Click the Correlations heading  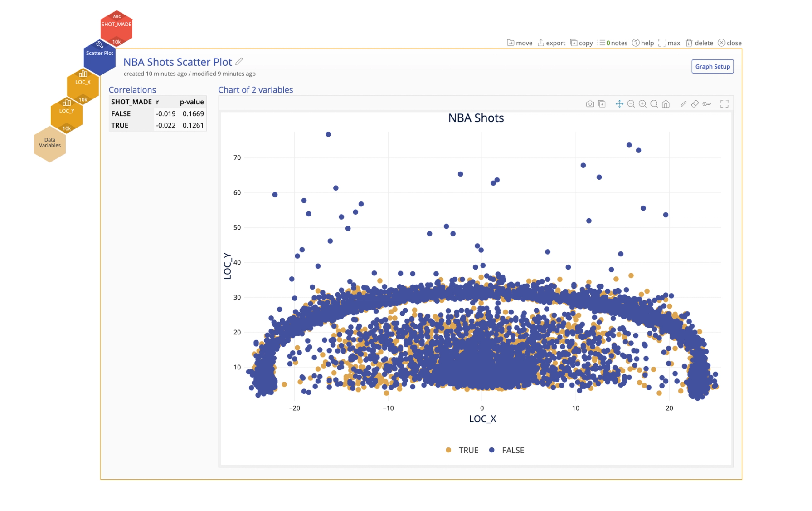pos(132,90)
